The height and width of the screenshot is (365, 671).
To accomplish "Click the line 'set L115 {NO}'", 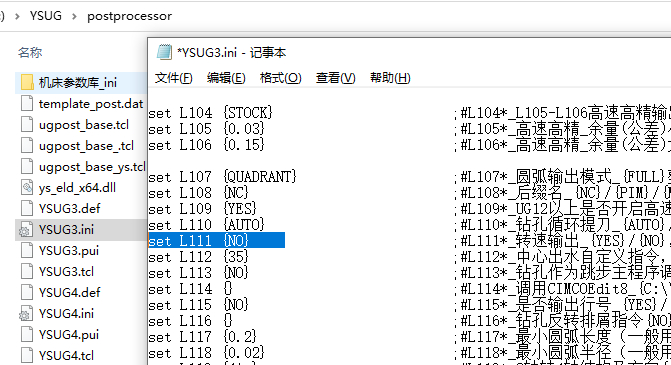I will click(x=199, y=305).
